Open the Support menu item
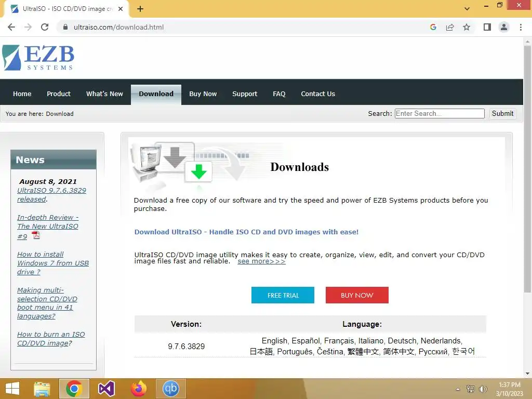The image size is (532, 399). [x=245, y=94]
